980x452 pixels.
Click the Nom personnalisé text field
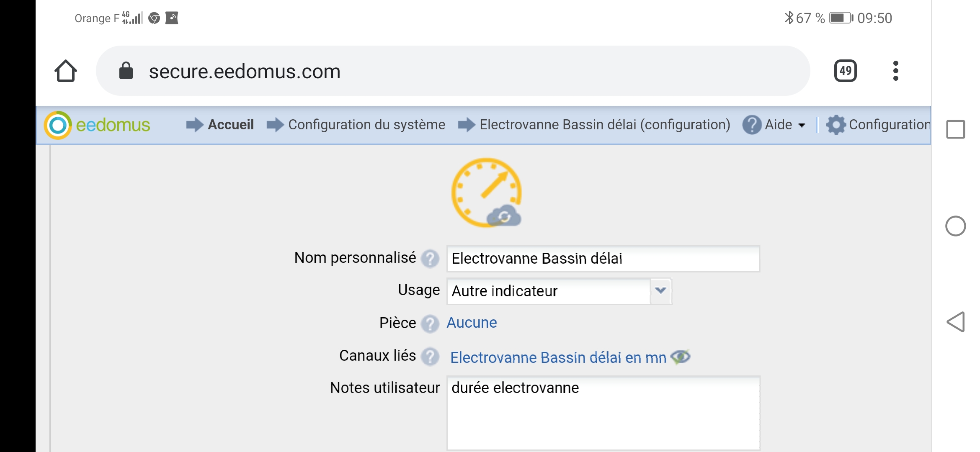(x=603, y=259)
